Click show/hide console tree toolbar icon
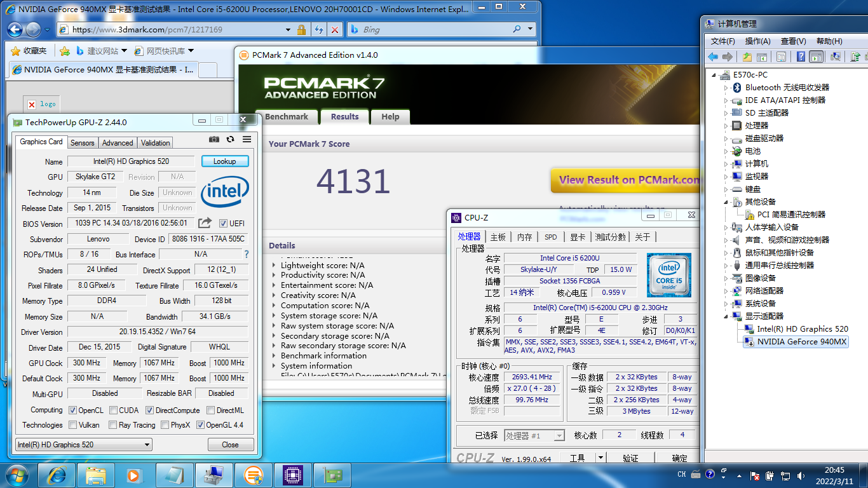The width and height of the screenshot is (868, 488). point(762,57)
